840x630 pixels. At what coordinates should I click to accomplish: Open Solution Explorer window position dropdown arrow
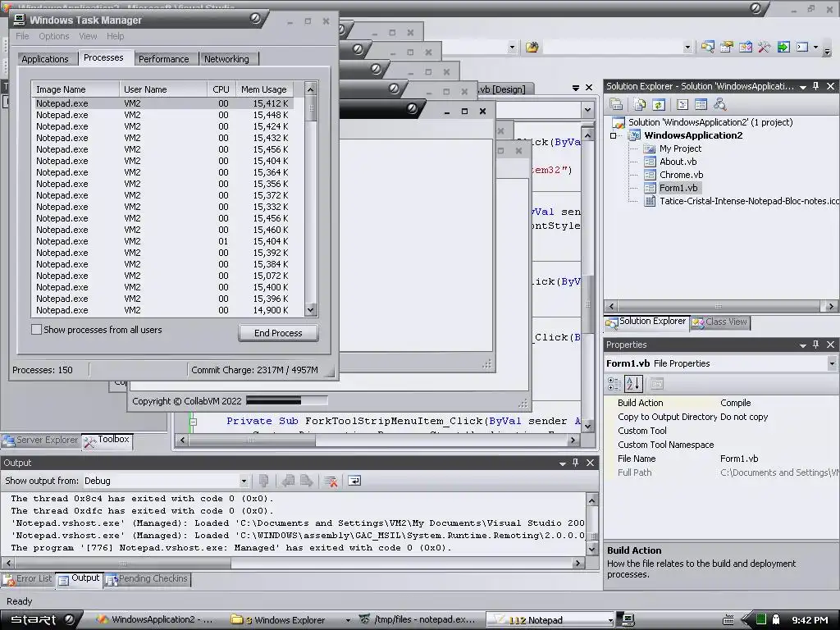(802, 87)
